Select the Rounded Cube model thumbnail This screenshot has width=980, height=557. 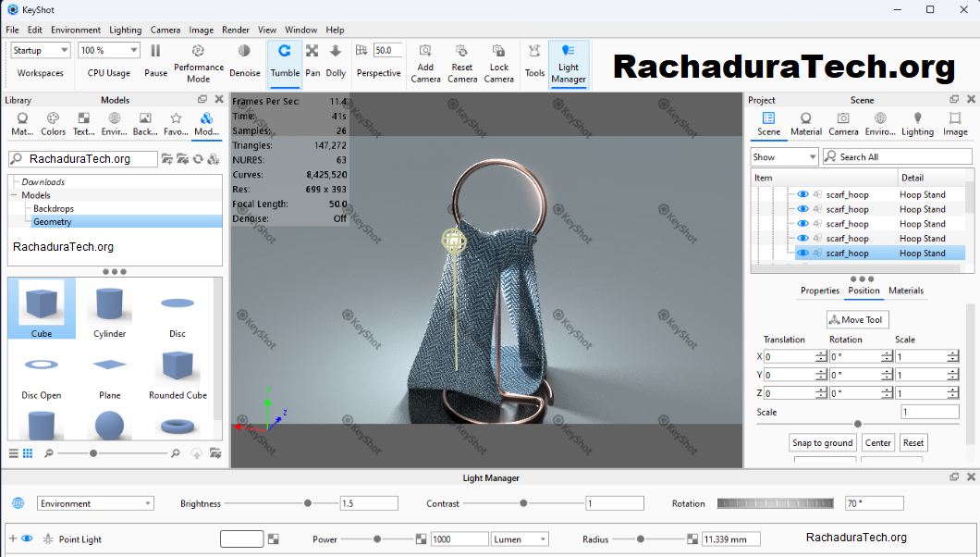178,372
